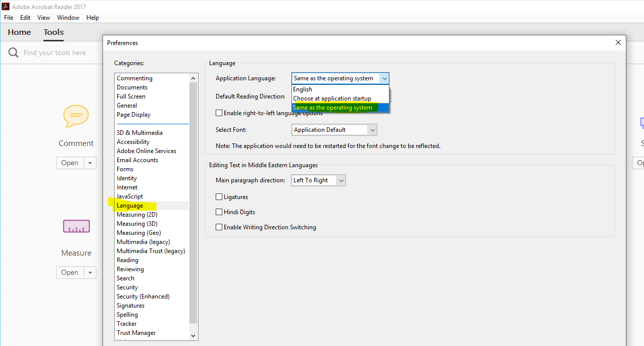Select the Reviewing category
The height and width of the screenshot is (346, 644).
tap(130, 269)
